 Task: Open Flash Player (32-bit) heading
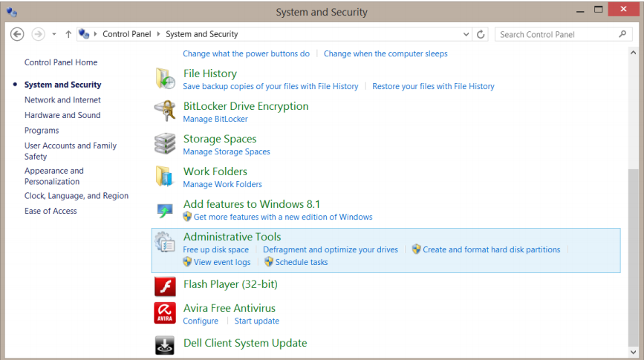point(230,284)
